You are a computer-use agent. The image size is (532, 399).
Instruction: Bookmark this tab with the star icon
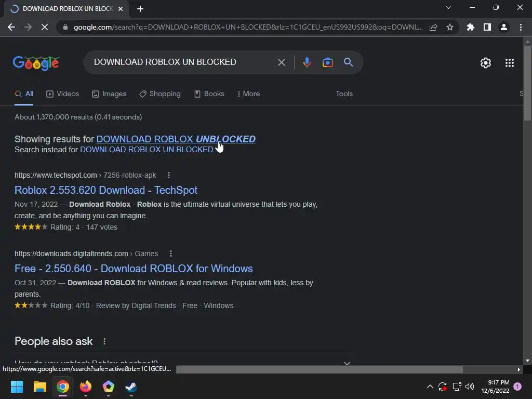point(450,27)
